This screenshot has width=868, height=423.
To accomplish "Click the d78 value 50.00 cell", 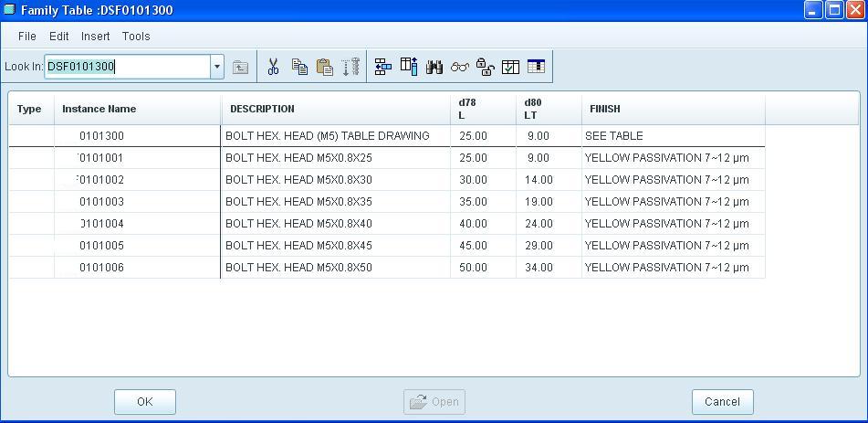I will [483, 268].
